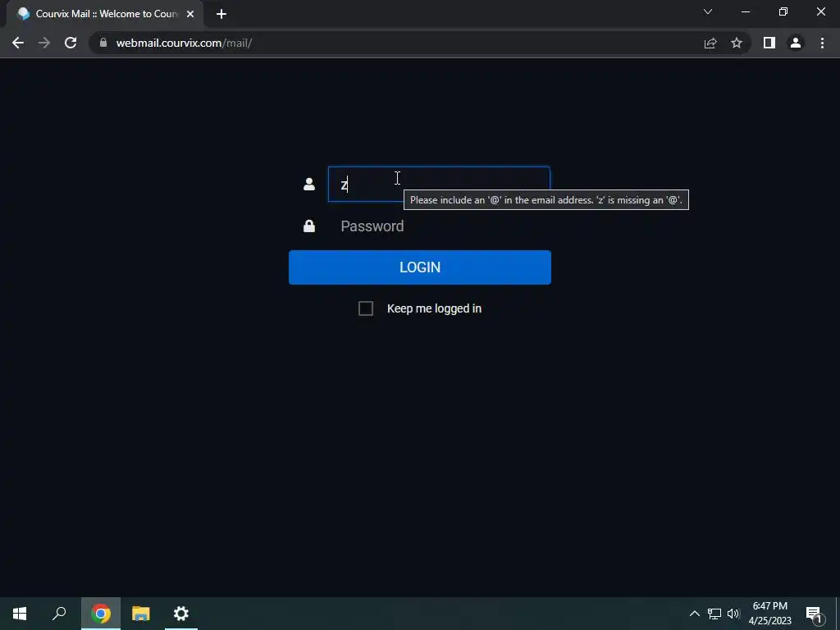Click the browser forward arrow

[44, 43]
